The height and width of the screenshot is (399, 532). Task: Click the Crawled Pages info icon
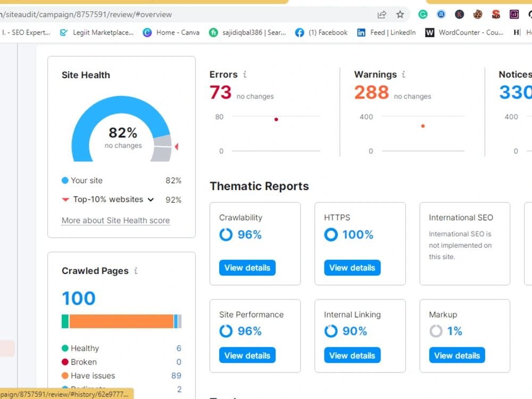coord(136,271)
